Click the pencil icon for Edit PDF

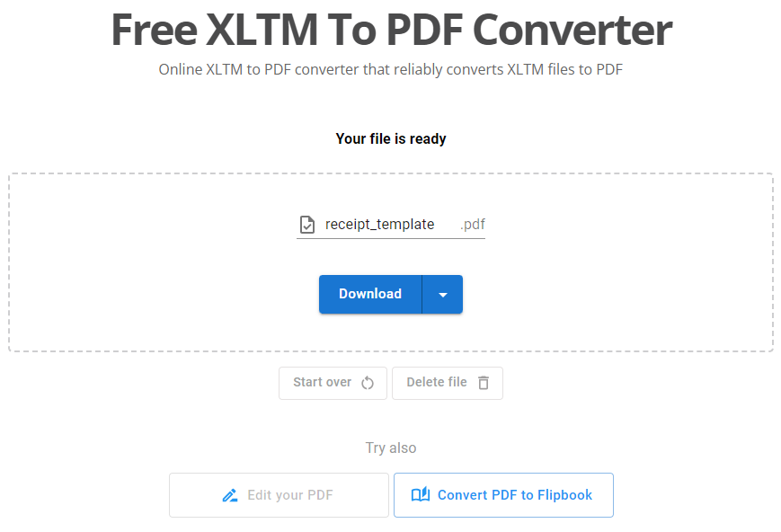tap(231, 495)
